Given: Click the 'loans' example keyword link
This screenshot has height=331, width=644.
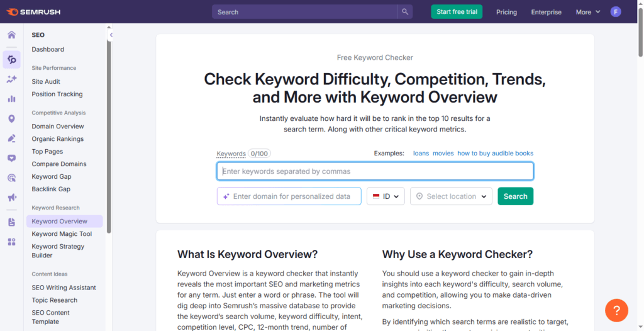Looking at the screenshot, I should pyautogui.click(x=420, y=154).
